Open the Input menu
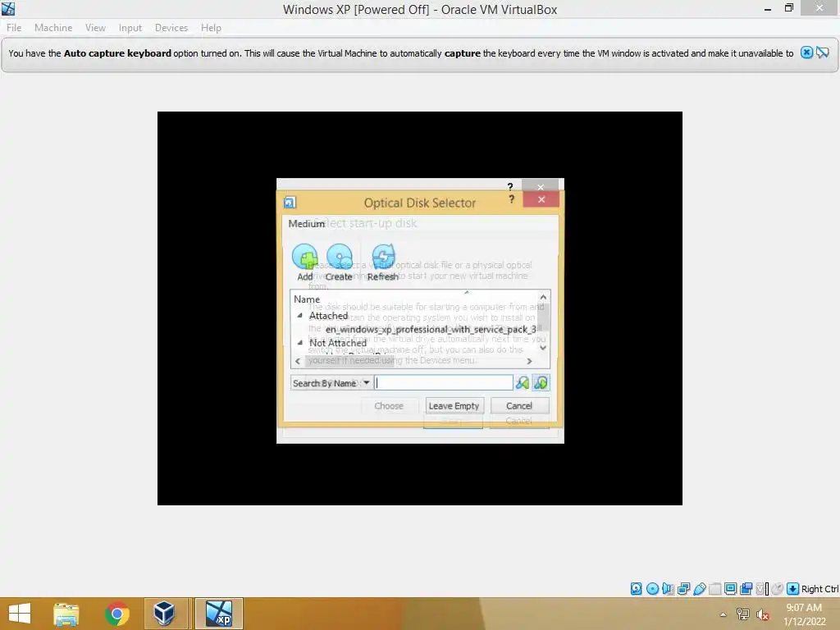 (x=130, y=28)
